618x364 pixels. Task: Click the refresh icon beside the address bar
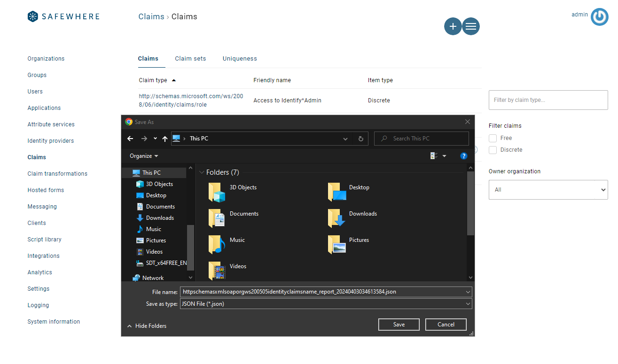[x=360, y=139]
